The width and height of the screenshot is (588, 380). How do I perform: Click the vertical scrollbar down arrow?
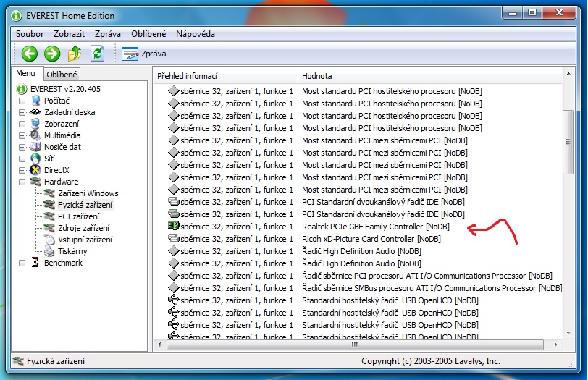point(568,333)
